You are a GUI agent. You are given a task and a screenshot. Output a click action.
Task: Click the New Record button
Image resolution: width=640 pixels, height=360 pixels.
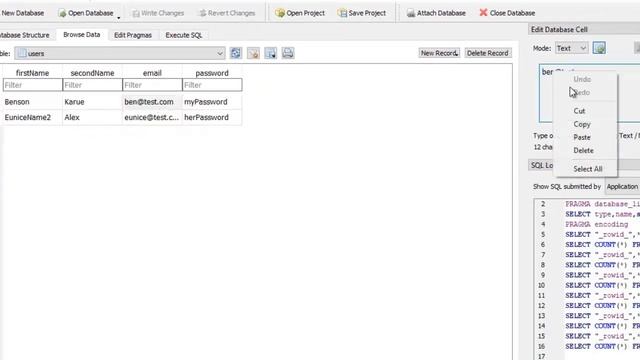[x=439, y=53]
